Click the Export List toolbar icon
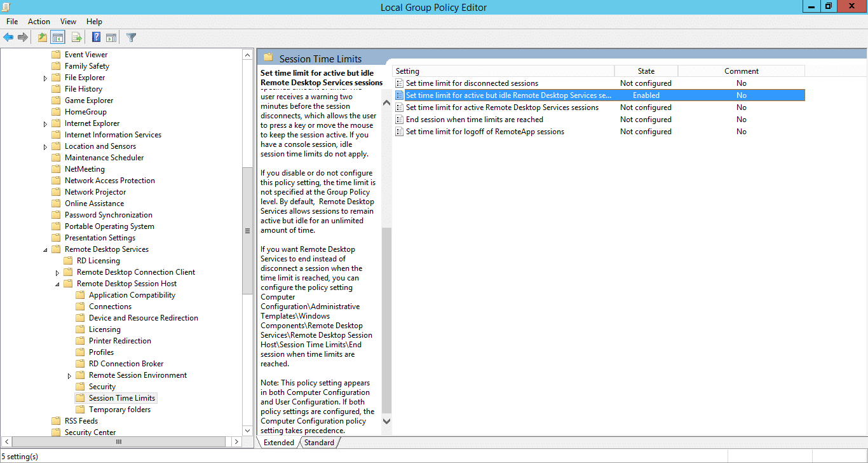Viewport: 868px width, 463px height. click(76, 38)
